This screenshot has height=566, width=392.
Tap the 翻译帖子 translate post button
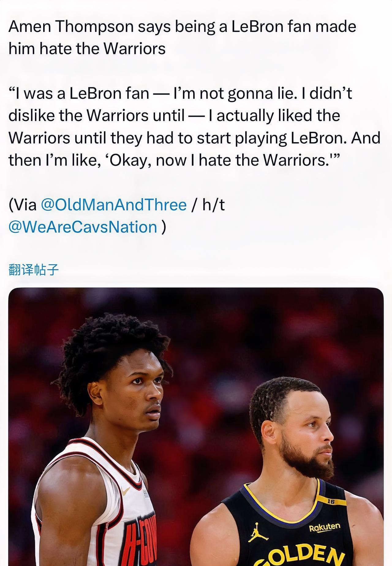[33, 270]
